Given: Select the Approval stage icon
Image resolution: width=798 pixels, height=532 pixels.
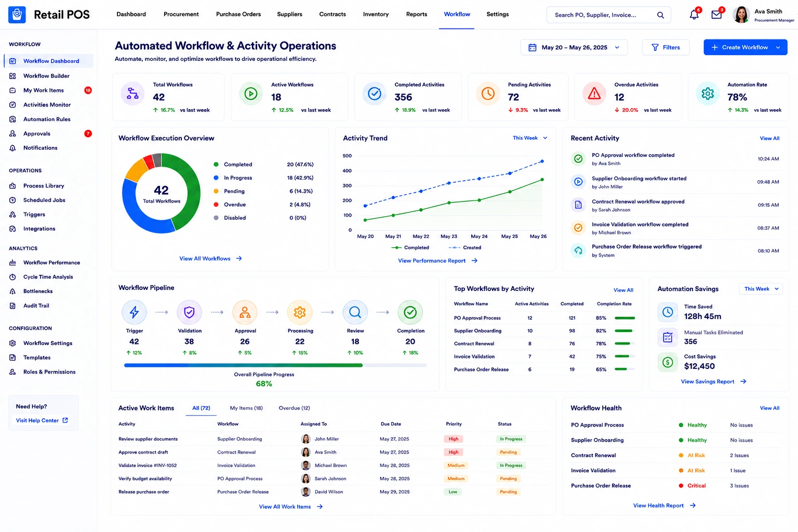Looking at the screenshot, I should pyautogui.click(x=245, y=312).
